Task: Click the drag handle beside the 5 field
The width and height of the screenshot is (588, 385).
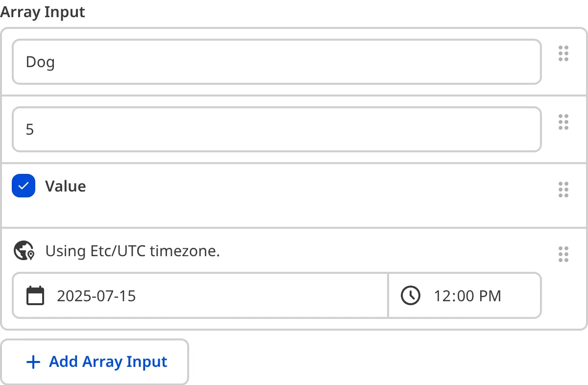Action: (563, 122)
